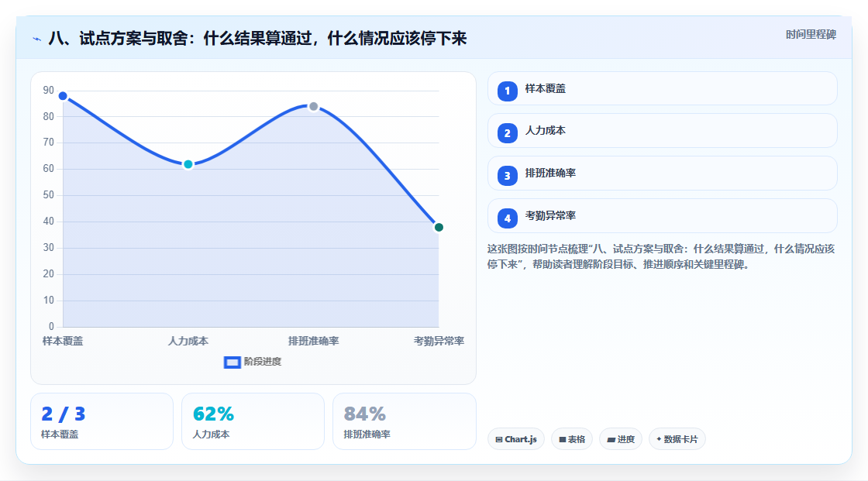Toggle the 阶段进度 legend item

tap(253, 362)
